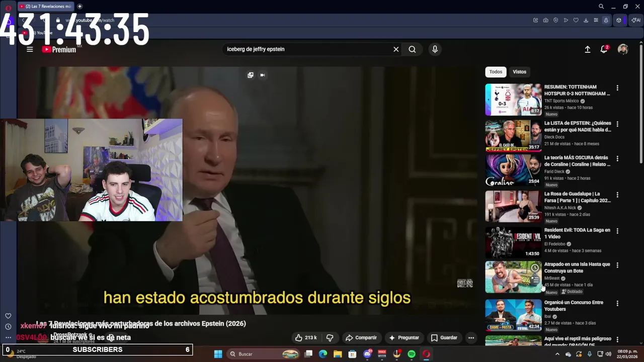The image size is (644, 362).
Task: Open a new browser tab with plus
Action: coord(79,6)
